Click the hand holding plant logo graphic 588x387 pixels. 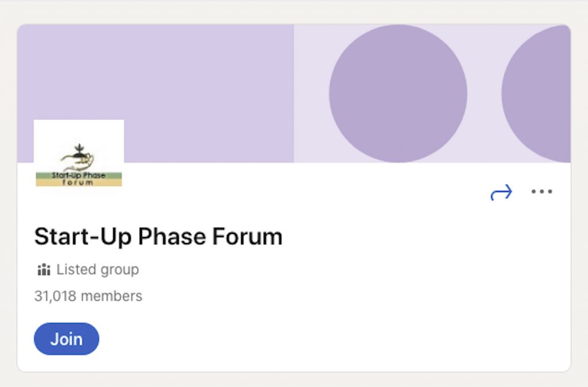tap(78, 156)
